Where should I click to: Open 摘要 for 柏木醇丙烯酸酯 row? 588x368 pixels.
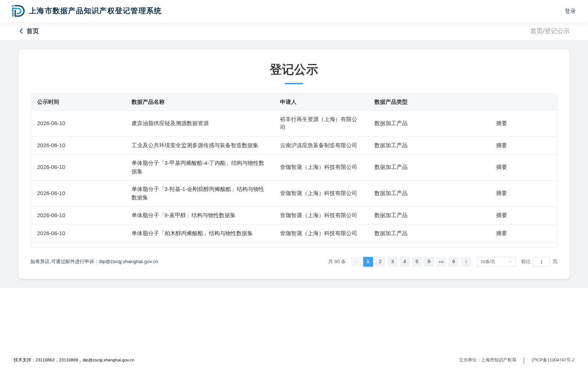[502, 233]
